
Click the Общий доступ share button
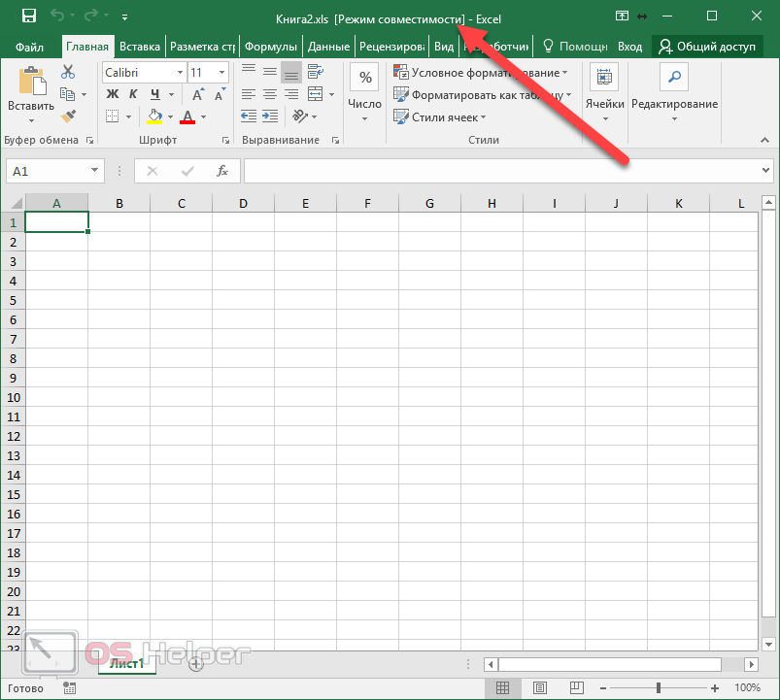711,46
